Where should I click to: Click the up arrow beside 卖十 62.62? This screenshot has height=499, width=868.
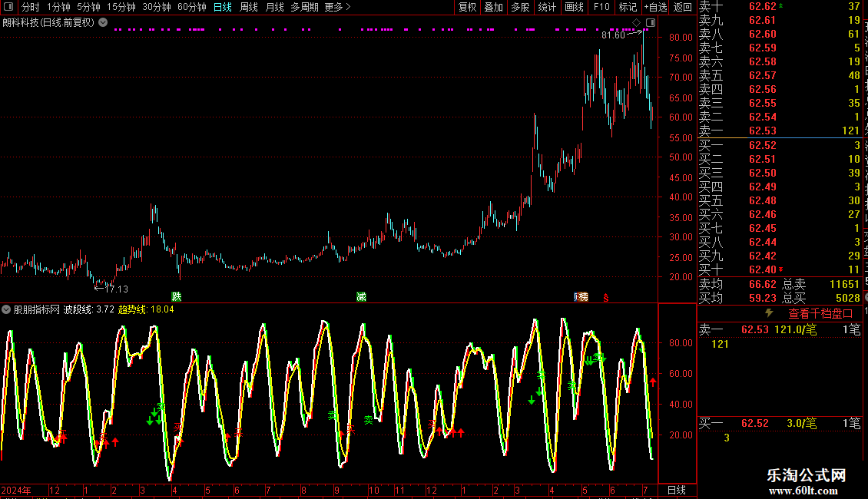click(x=780, y=5)
